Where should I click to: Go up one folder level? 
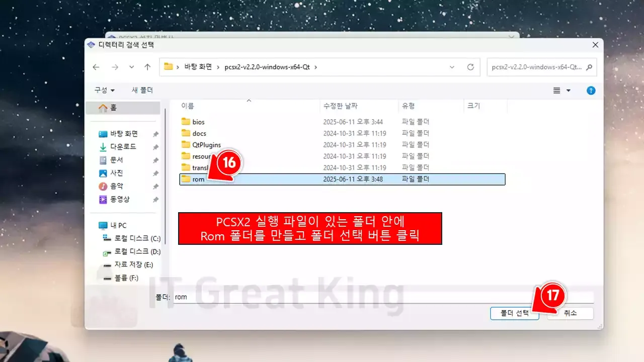[147, 67]
